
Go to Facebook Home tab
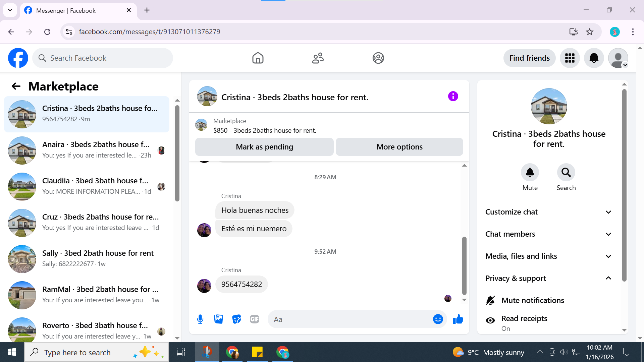(x=258, y=58)
